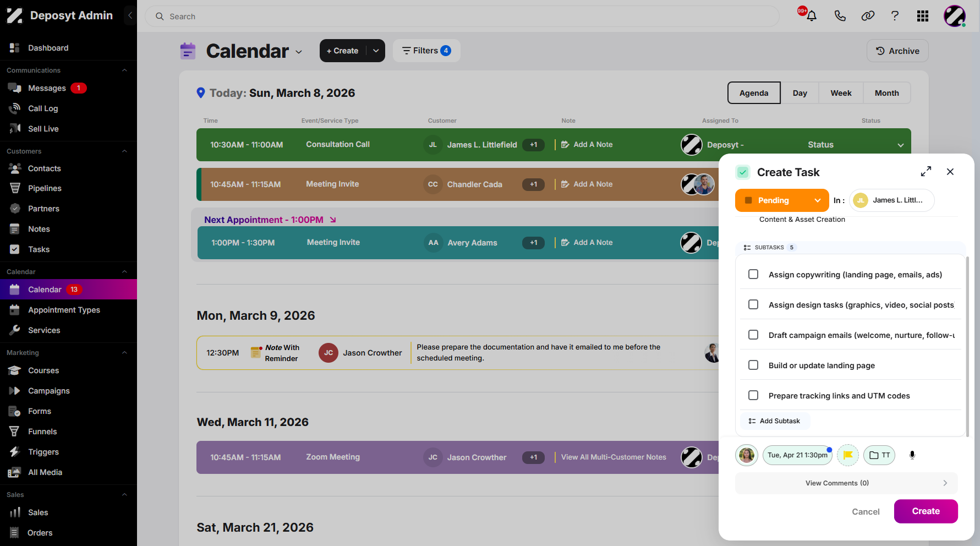This screenshot has width=980, height=546.
Task: Cancel the Create Task dialog
Action: [x=866, y=512]
